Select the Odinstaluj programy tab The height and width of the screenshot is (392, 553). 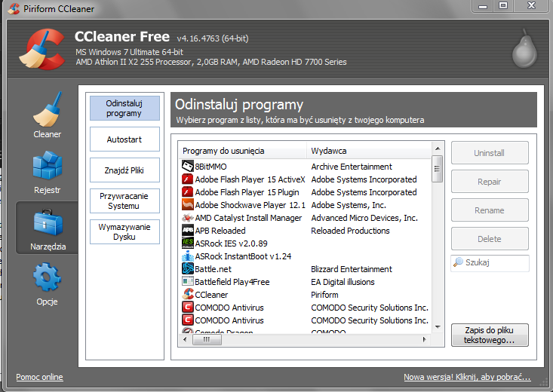pyautogui.click(x=124, y=109)
